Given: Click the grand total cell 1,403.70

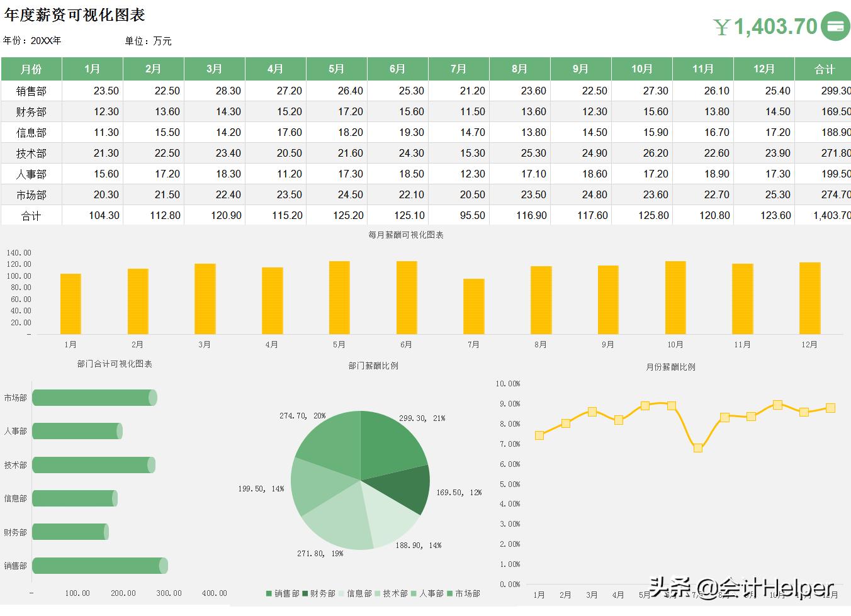Looking at the screenshot, I should [x=824, y=215].
